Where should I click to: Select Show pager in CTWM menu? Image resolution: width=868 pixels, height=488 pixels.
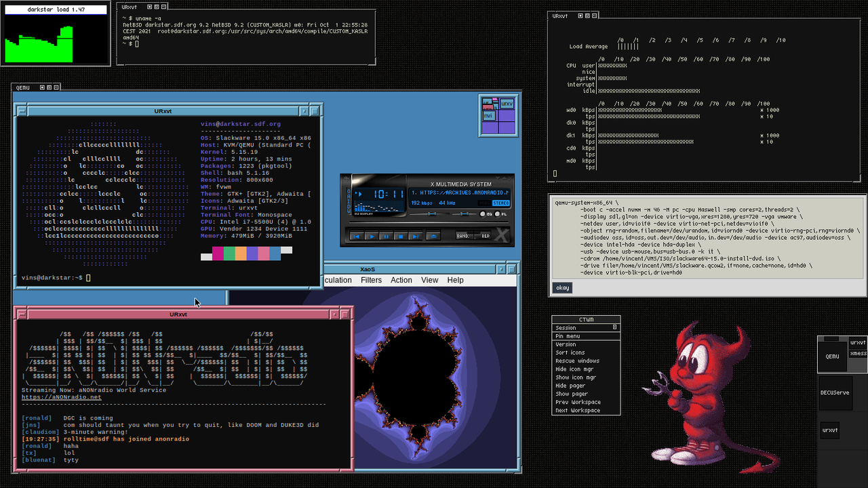click(x=586, y=394)
